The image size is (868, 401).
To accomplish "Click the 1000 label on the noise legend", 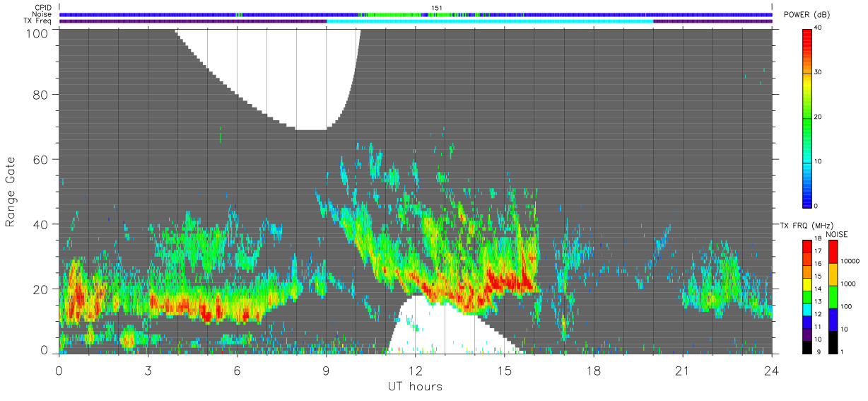I will 848,284.
